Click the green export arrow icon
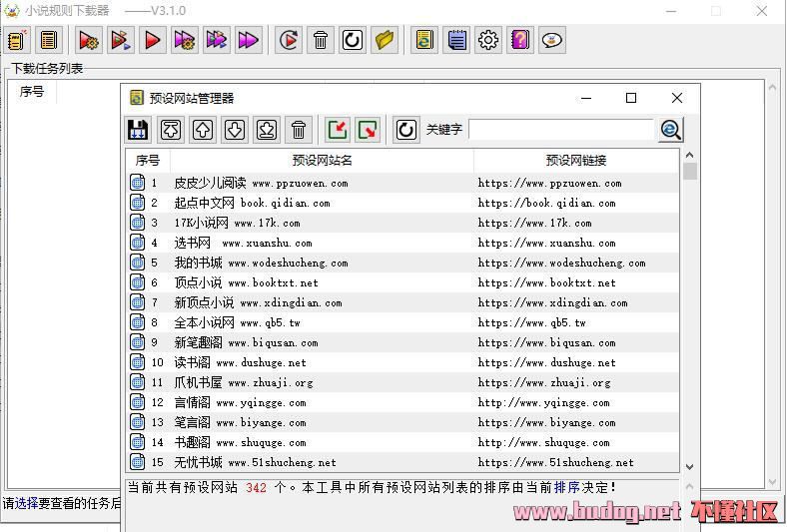Viewport: 787px width, 532px height. [369, 130]
